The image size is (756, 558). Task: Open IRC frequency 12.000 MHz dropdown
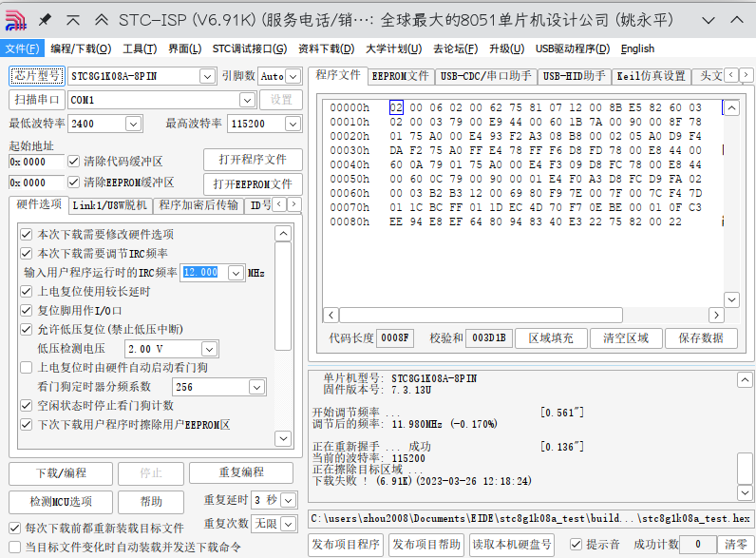[236, 273]
